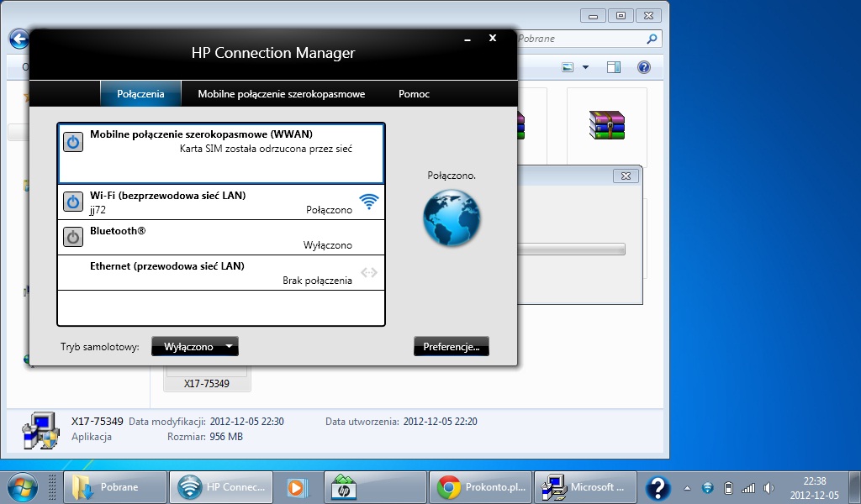Switch to Mobilne połączenie szerokopasmowe tab
Image resolution: width=861 pixels, height=504 pixels.
click(x=281, y=94)
